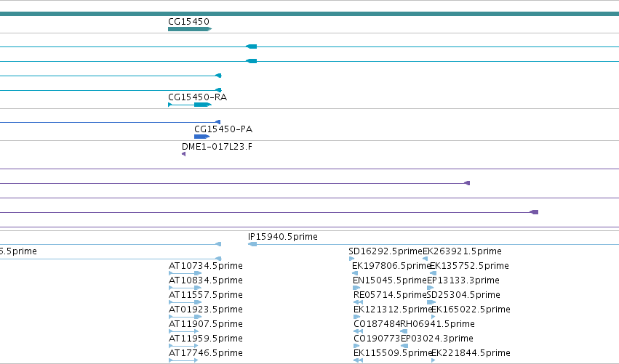619x364 pixels.
Task: Click the CG15450-RA transcript glyph
Action: coord(190,105)
